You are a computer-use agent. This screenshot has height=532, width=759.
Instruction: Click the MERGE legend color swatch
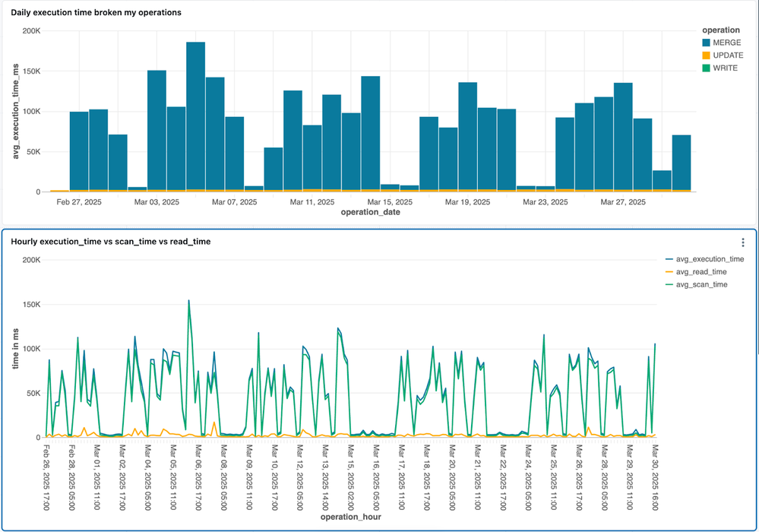click(706, 43)
